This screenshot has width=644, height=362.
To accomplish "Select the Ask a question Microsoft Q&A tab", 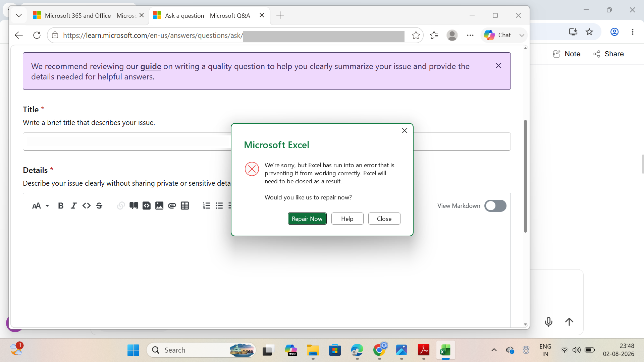I will [207, 16].
